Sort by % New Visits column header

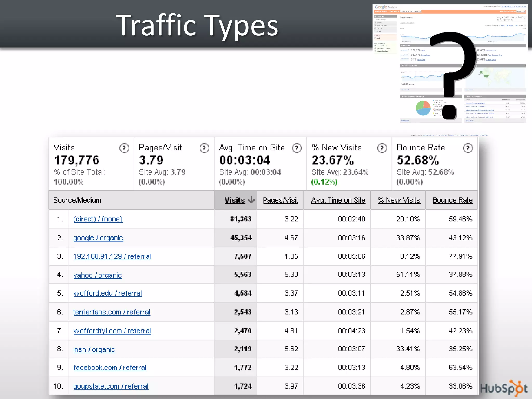399,200
